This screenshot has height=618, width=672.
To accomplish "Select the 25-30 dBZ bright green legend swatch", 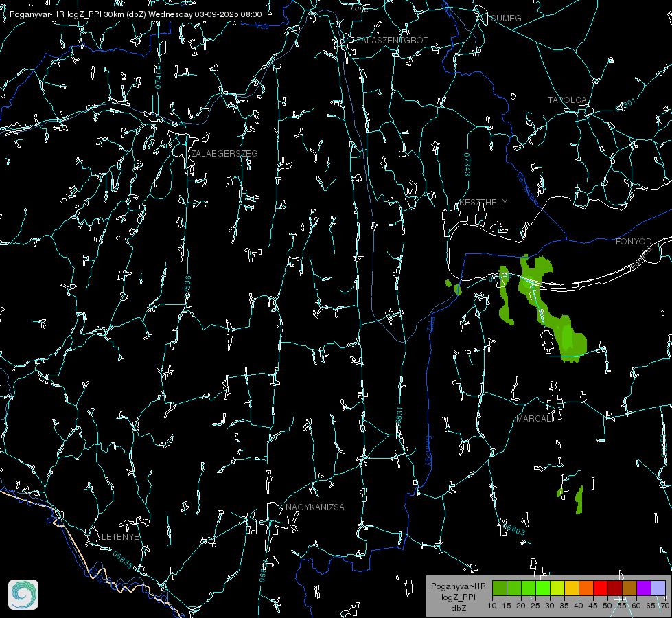I will (x=543, y=588).
